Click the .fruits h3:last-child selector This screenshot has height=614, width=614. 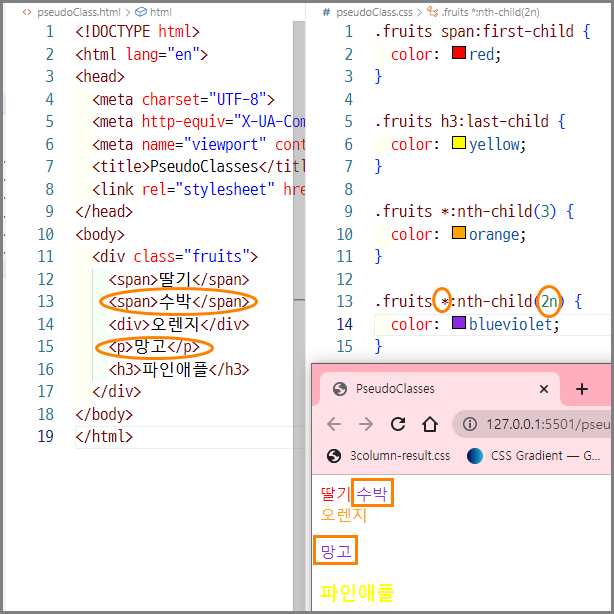462,121
